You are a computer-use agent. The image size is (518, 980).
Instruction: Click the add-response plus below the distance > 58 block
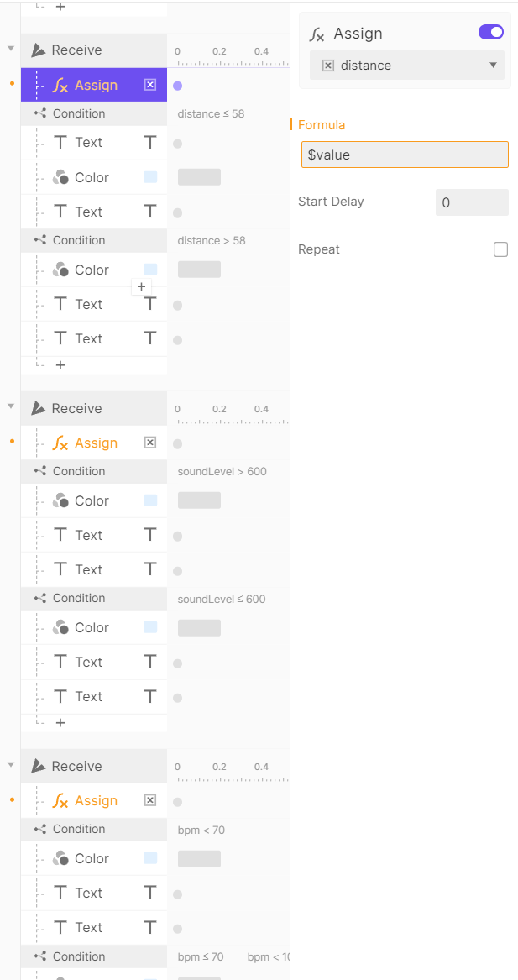(x=60, y=365)
